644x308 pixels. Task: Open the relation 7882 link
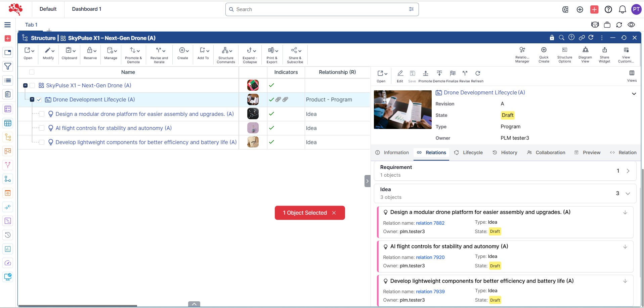coord(430,223)
